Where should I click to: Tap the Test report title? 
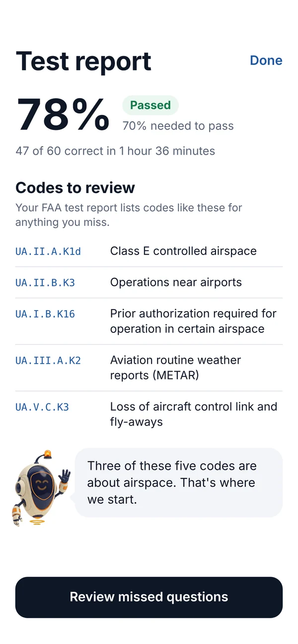pyautogui.click(x=83, y=61)
